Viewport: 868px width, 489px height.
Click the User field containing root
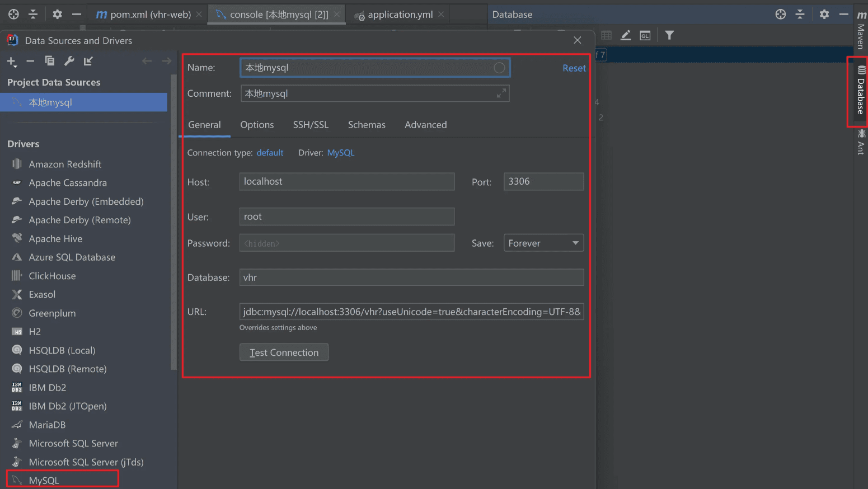[x=347, y=217]
